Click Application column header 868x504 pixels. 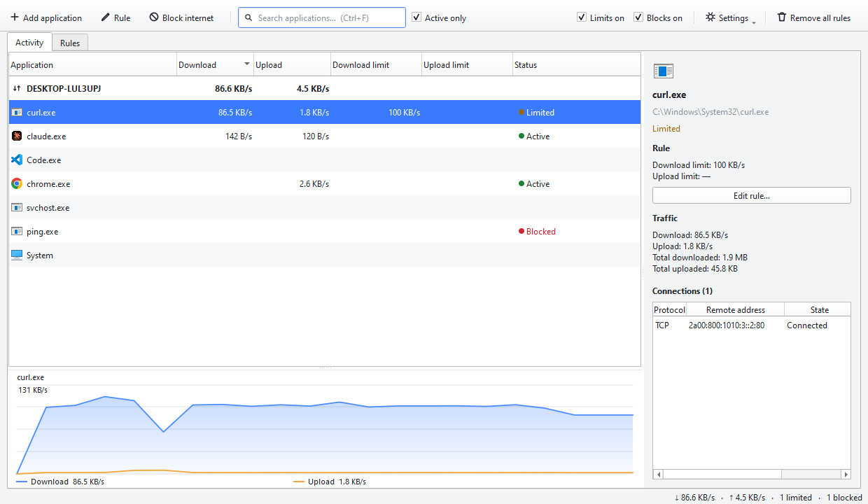click(x=93, y=65)
